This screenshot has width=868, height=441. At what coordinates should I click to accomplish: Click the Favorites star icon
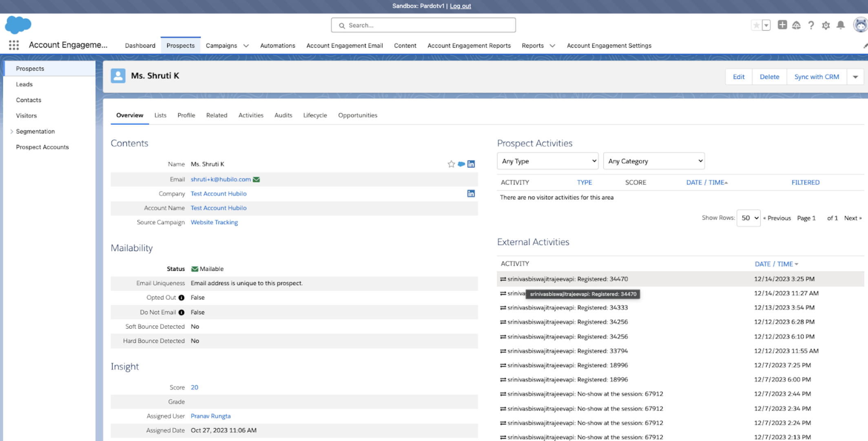point(756,25)
